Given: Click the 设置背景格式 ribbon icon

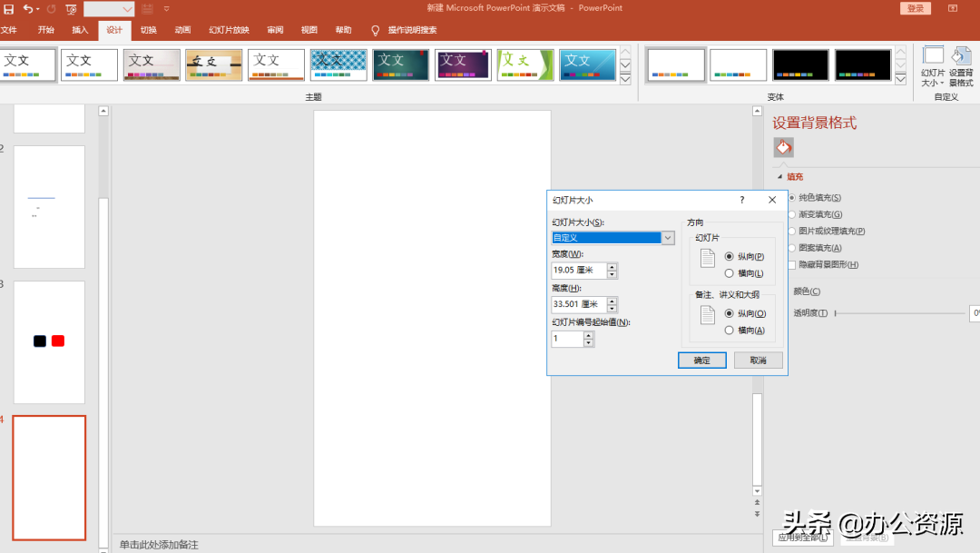Looking at the screenshot, I should point(961,66).
